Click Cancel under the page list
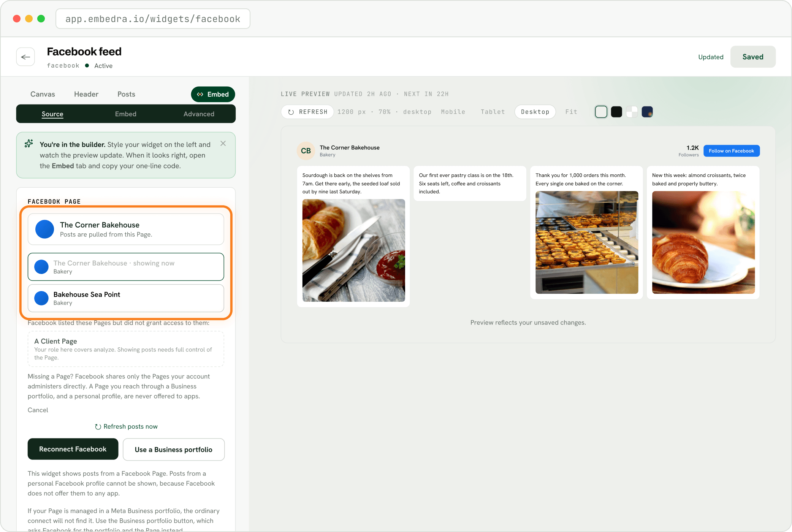The width and height of the screenshot is (792, 532). [x=38, y=410]
